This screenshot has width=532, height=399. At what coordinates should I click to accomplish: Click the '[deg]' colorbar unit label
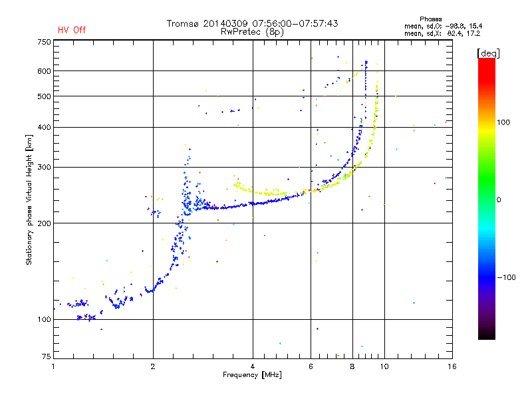(488, 53)
